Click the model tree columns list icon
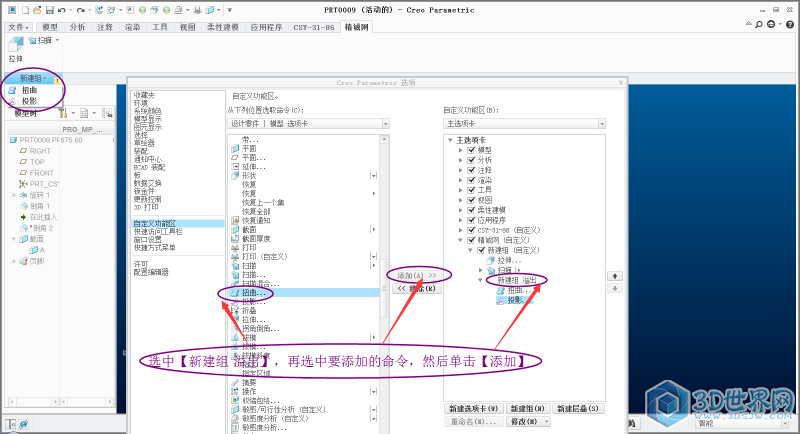The width and height of the screenshot is (800, 434). point(84,113)
